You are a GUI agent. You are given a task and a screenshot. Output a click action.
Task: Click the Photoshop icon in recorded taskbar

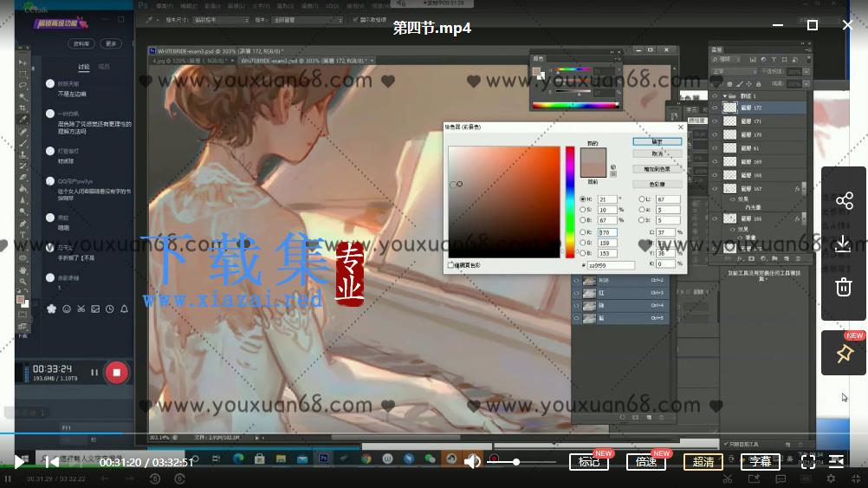pyautogui.click(x=323, y=459)
